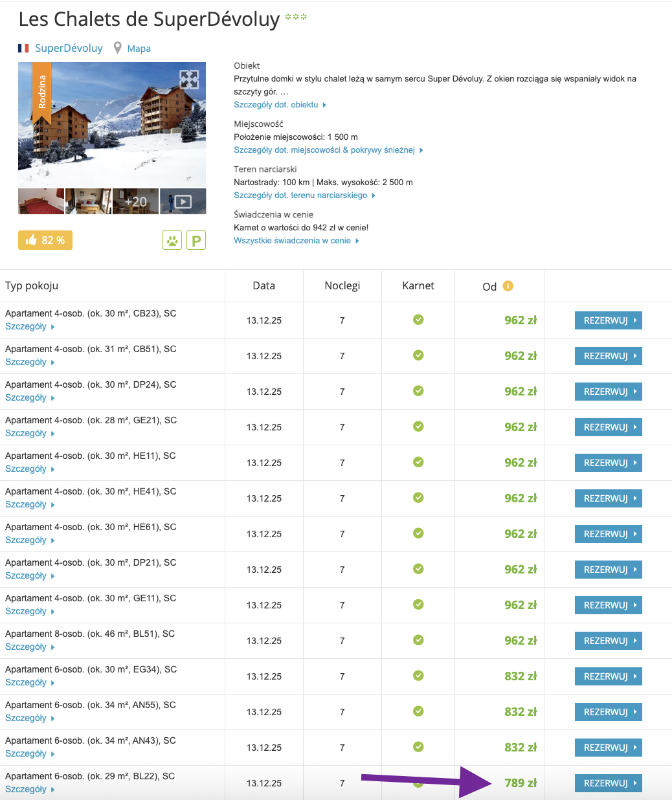Click the pets allowed paw icon

172,241
